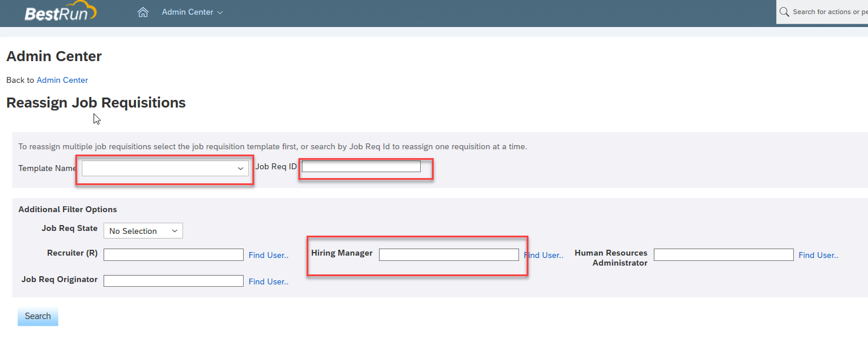Click the Search button
The image size is (868, 342).
coord(38,316)
